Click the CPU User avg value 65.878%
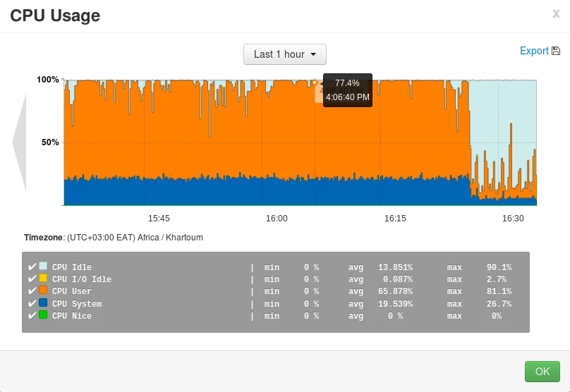Viewport: 570px width, 392px height. point(396,291)
